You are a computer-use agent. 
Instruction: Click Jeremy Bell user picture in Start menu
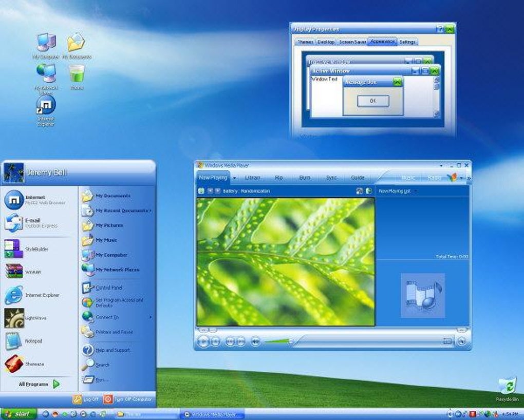coord(14,173)
